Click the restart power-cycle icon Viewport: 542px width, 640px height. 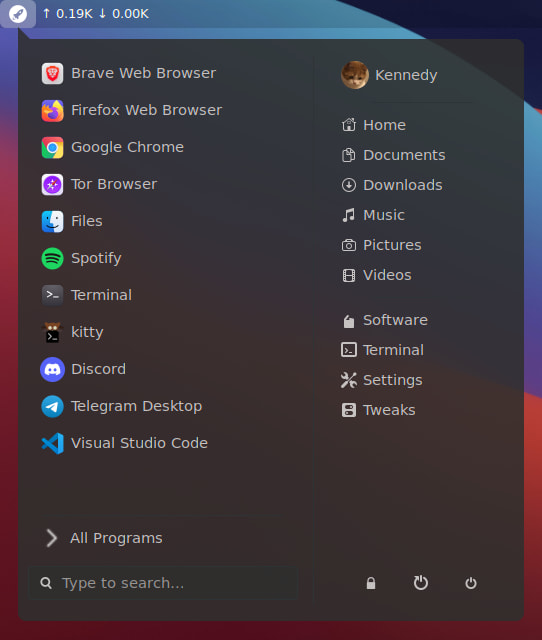pyautogui.click(x=421, y=583)
